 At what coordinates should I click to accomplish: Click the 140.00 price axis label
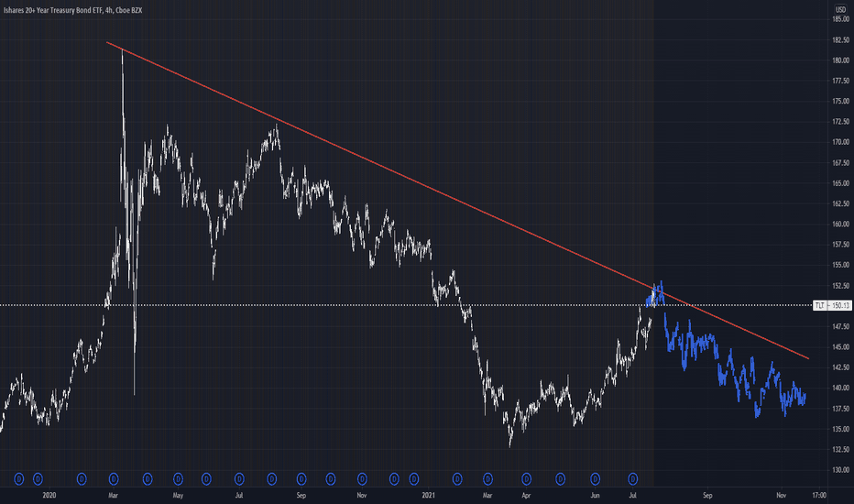pos(840,388)
